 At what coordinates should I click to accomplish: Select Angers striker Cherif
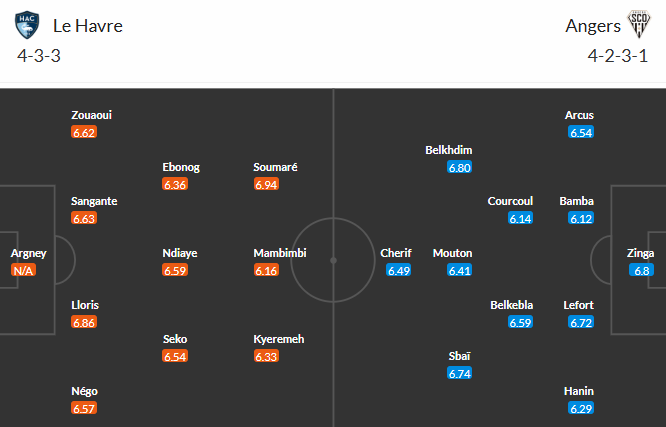[x=396, y=253]
